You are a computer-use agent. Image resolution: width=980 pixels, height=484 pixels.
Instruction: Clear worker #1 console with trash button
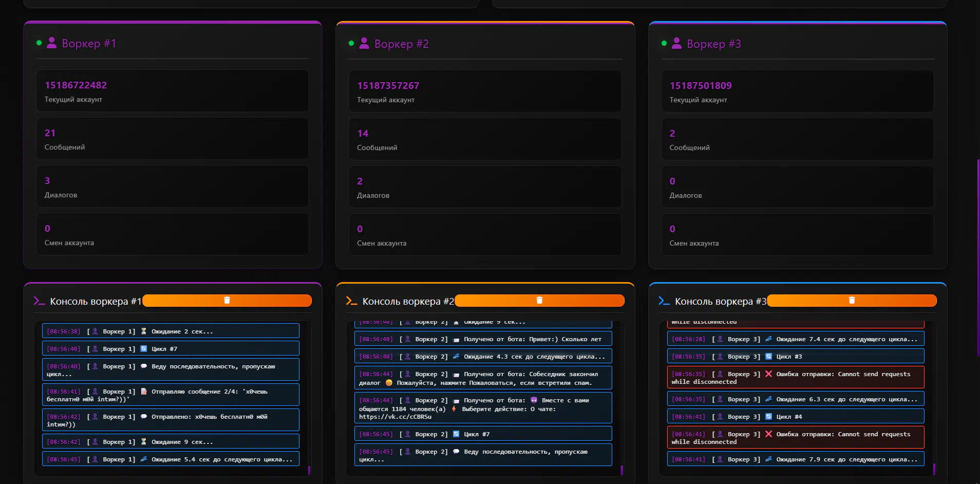227,301
